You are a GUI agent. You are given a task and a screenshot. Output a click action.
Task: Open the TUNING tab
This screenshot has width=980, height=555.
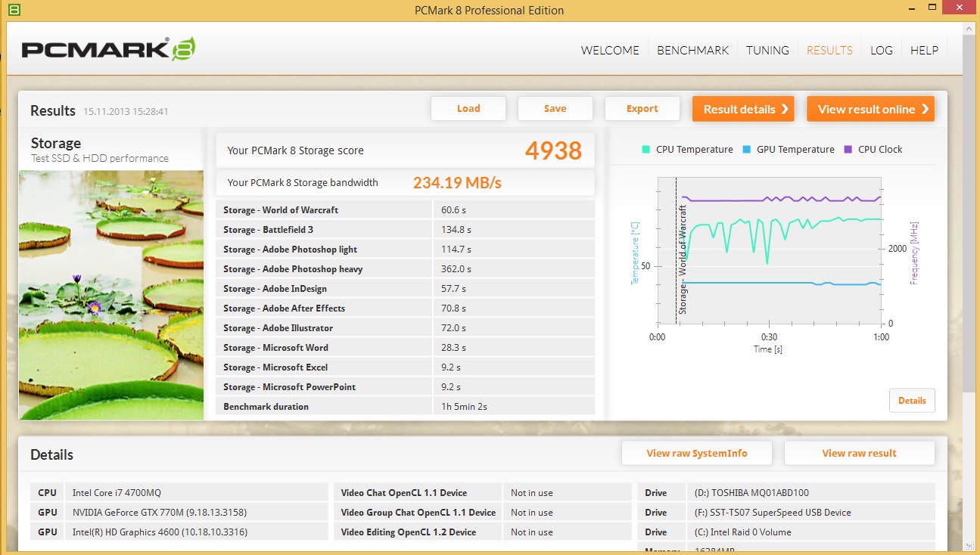click(767, 51)
